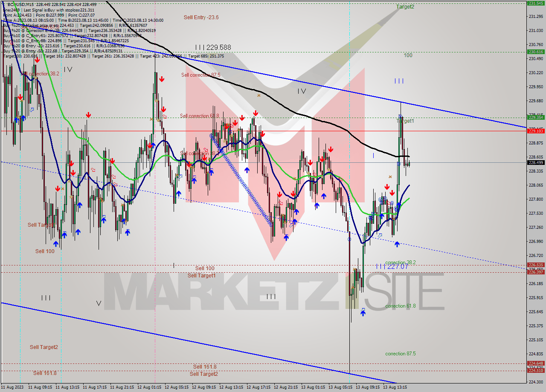Click the '12 Aug 05:15' time axis label
The width and height of the screenshot is (546, 392).
tap(177, 387)
